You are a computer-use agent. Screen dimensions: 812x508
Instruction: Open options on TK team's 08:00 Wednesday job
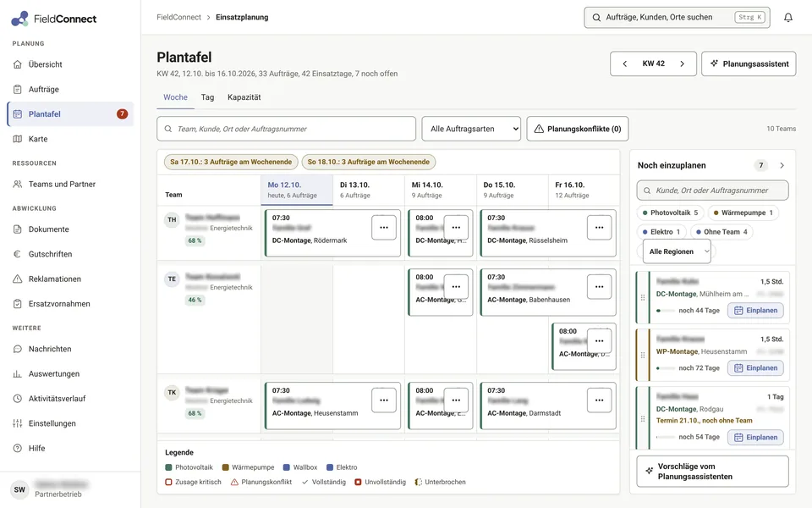pos(456,400)
